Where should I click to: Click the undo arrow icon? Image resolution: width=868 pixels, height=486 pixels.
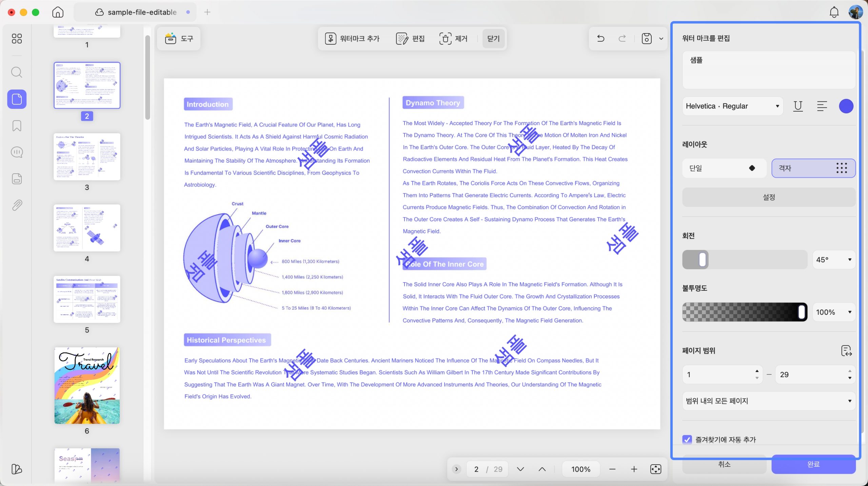(600, 39)
